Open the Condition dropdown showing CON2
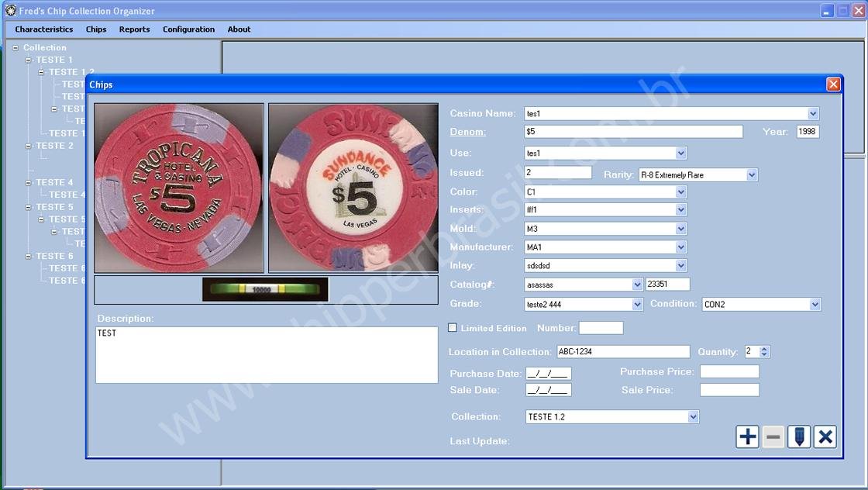Viewport: 868px width, 490px height. pyautogui.click(x=815, y=304)
